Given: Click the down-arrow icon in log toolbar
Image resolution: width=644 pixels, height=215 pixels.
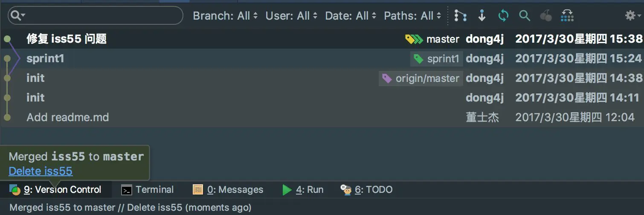Looking at the screenshot, I should tap(482, 16).
